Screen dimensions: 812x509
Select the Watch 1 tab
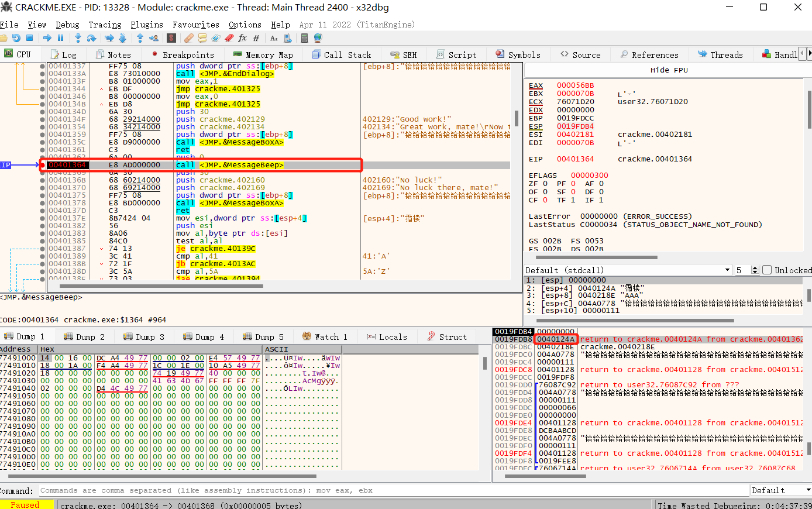pos(325,336)
